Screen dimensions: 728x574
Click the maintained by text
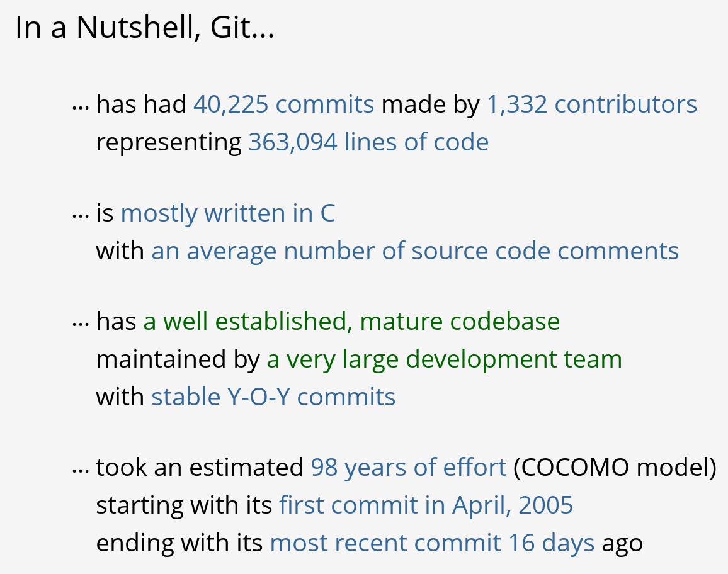click(x=178, y=359)
